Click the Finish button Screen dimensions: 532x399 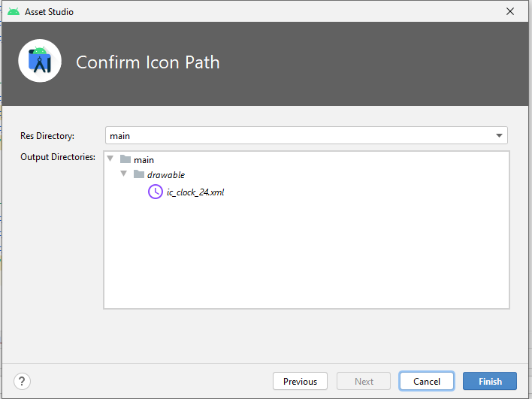point(490,381)
